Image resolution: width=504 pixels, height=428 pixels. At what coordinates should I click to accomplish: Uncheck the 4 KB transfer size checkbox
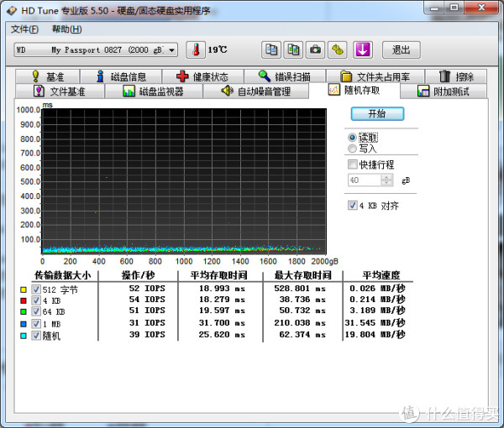(x=36, y=300)
